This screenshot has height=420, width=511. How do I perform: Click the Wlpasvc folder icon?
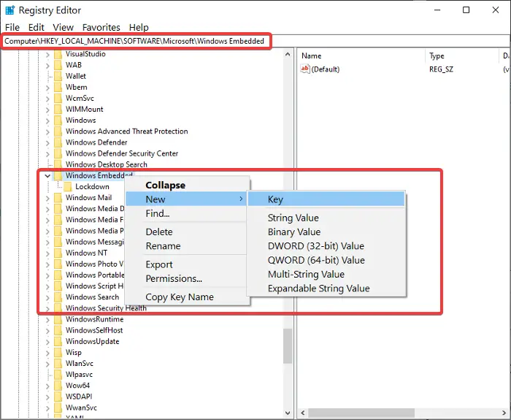click(x=58, y=374)
